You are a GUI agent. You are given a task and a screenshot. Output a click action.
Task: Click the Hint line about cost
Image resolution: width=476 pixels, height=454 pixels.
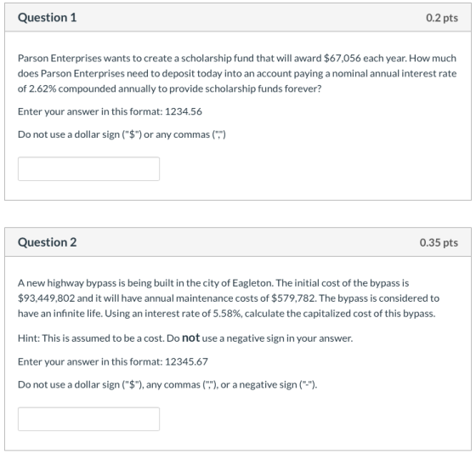pyautogui.click(x=185, y=338)
